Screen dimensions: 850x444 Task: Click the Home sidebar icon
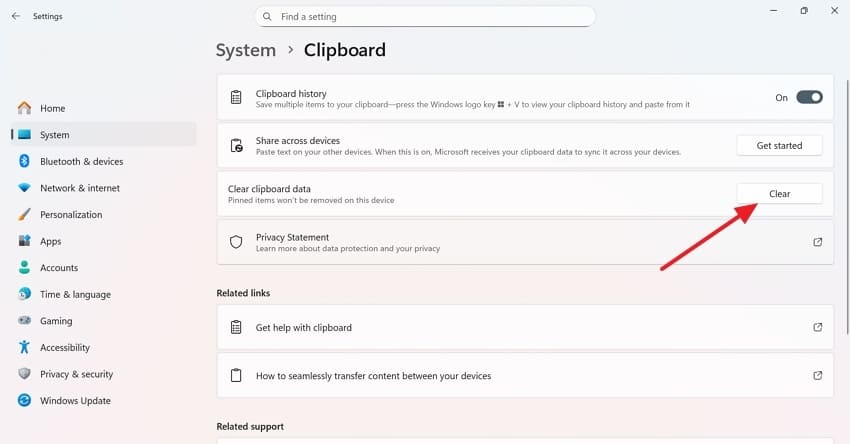click(24, 108)
